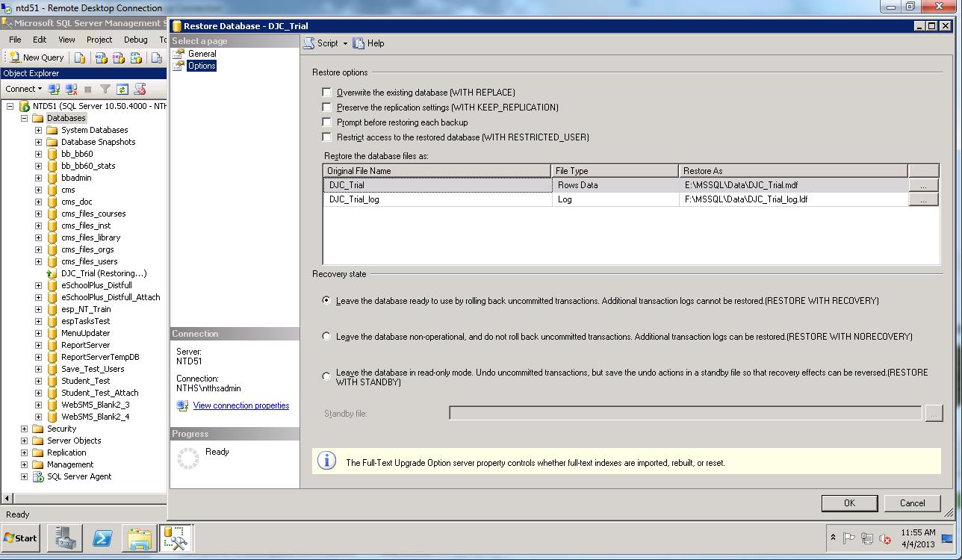The height and width of the screenshot is (560, 962).
Task: Open the Connect dropdown in Object Explorer
Action: 24,89
